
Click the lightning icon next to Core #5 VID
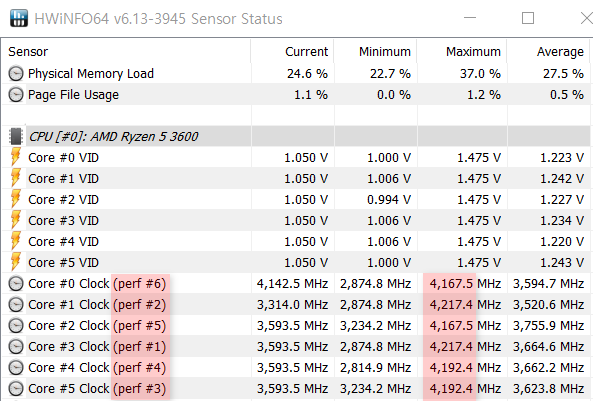pyautogui.click(x=16, y=262)
